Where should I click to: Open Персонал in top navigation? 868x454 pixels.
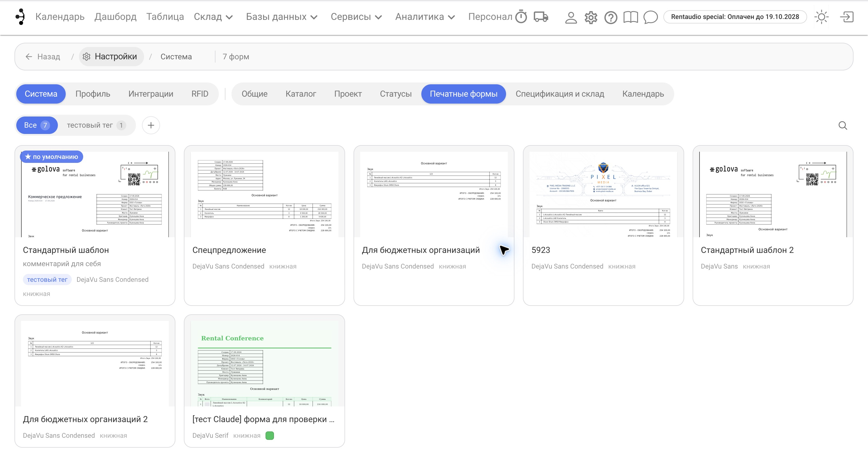click(490, 17)
